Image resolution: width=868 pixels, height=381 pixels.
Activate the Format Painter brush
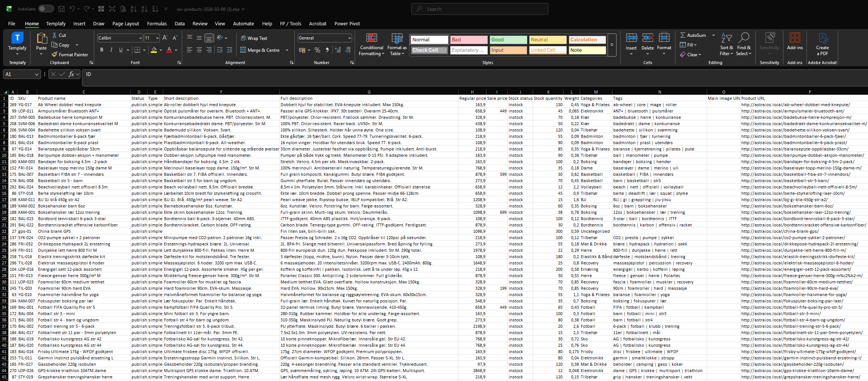click(55, 54)
